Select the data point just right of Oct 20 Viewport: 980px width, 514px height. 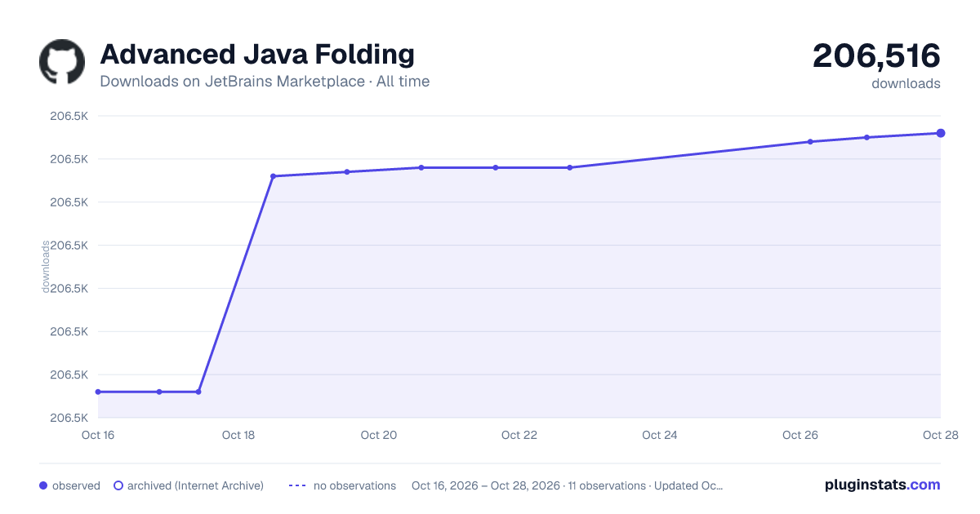421,168
